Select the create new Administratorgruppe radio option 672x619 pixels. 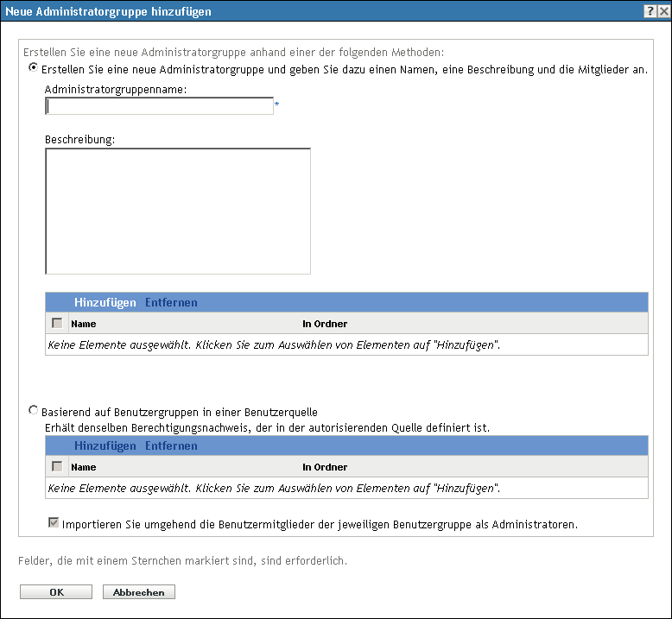coord(34,68)
